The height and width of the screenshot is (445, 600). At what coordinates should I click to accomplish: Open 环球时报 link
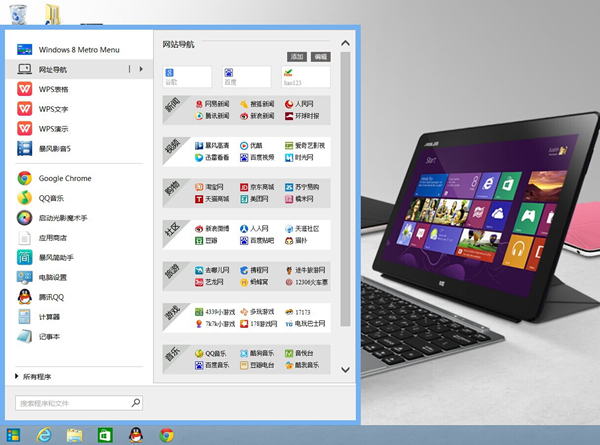point(302,116)
